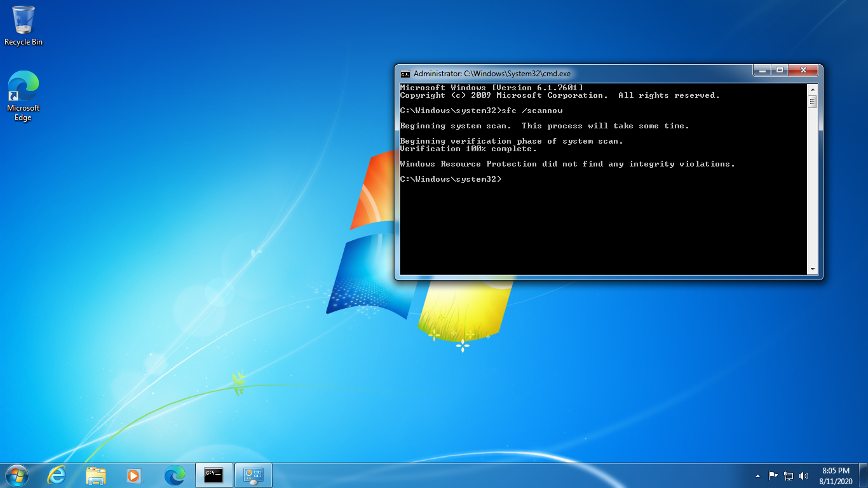Show hidden system tray icons
Viewport: 868px width, 488px height.
757,475
